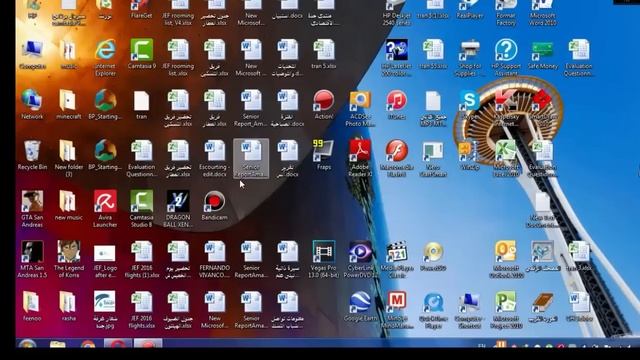Open the Bandicam recorder shortcut
The width and height of the screenshot is (640, 360).
click(215, 205)
